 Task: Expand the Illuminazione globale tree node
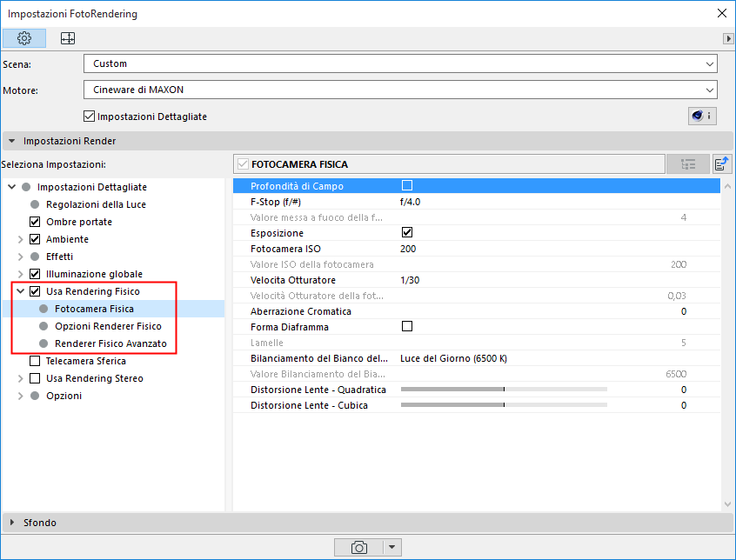tap(20, 274)
